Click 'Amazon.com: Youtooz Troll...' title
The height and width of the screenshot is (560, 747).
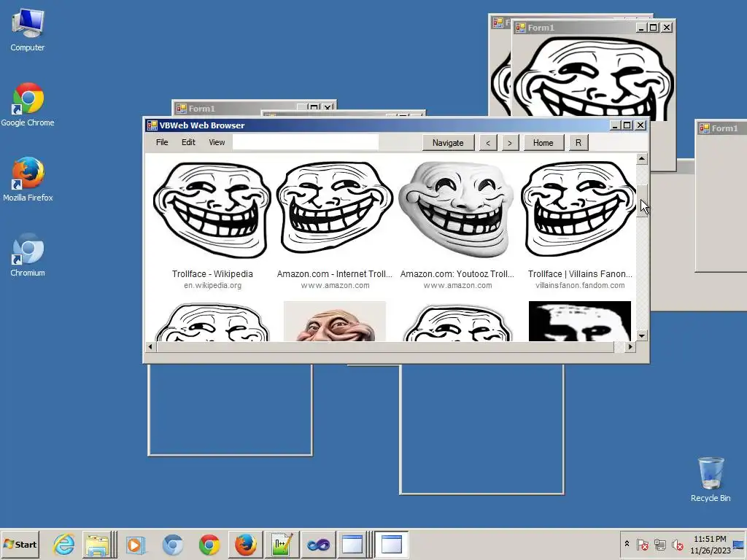[x=457, y=274]
